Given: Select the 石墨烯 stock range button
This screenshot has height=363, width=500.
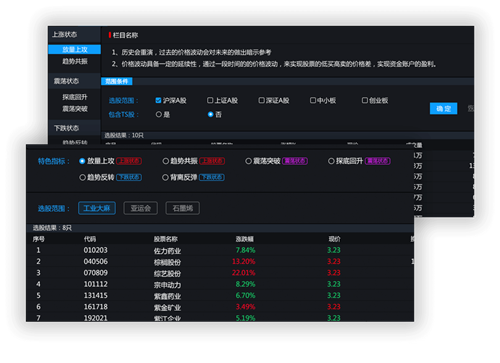Looking at the screenshot, I should click(x=183, y=208).
